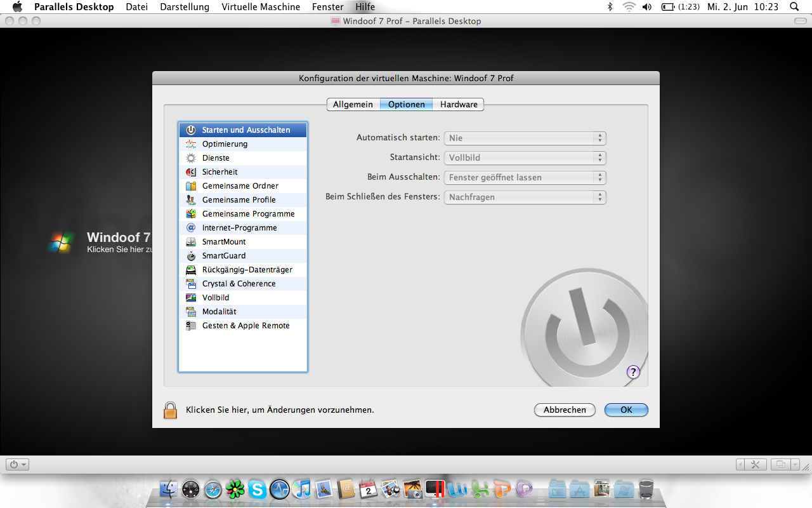Screen dimensions: 812x508
Task: Click the volume icon in menu bar
Action: click(647, 7)
